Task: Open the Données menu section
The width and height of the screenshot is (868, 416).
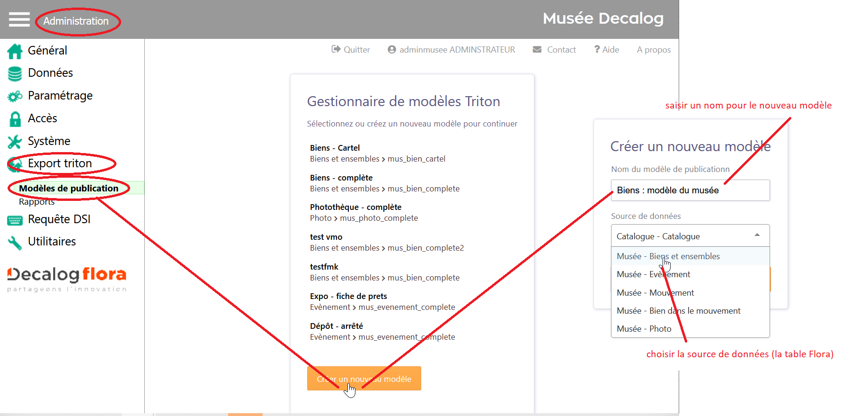Action: click(50, 72)
